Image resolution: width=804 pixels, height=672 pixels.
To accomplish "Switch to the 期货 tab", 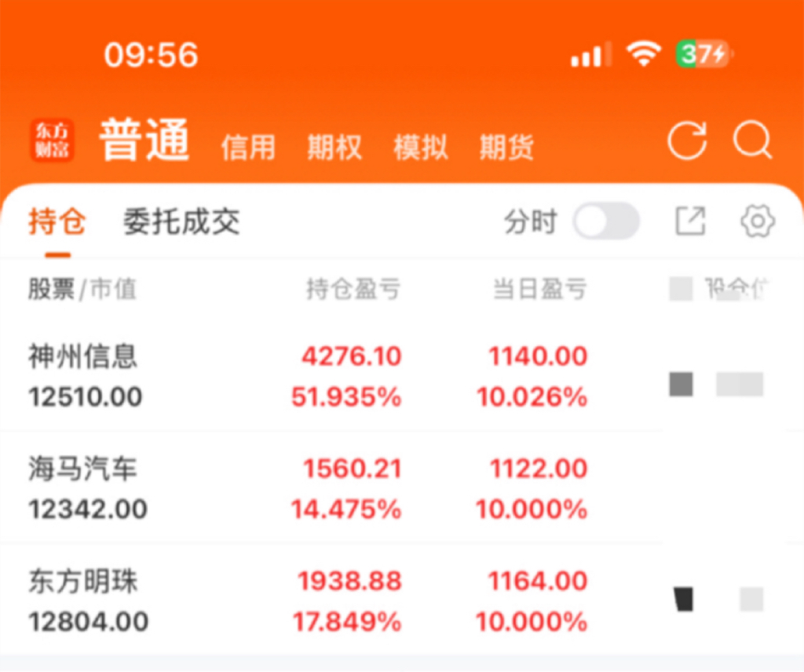I will click(x=506, y=147).
